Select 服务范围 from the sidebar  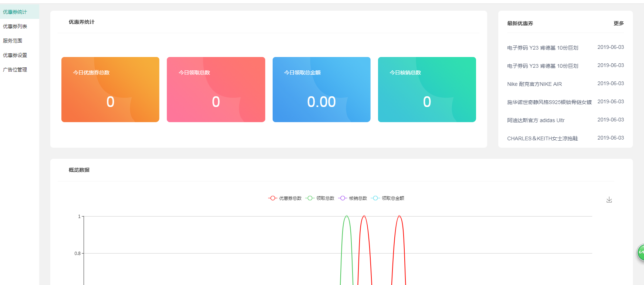coord(13,41)
